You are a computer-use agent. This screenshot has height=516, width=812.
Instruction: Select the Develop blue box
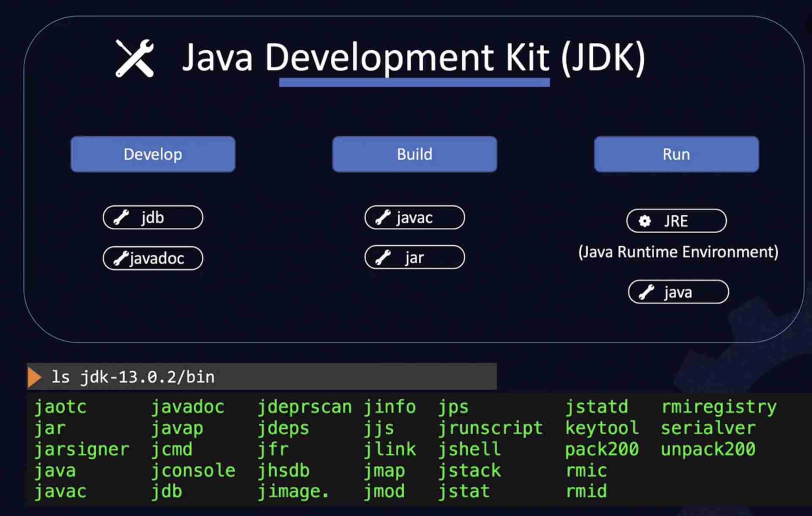(x=153, y=154)
